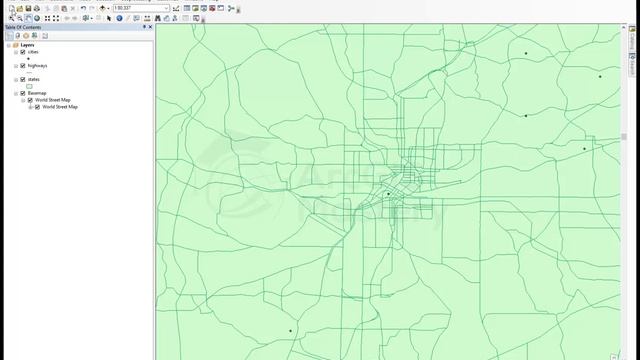Screen dimensions: 640x360
Task: Select the HTML Popup tool
Action: click(136, 18)
